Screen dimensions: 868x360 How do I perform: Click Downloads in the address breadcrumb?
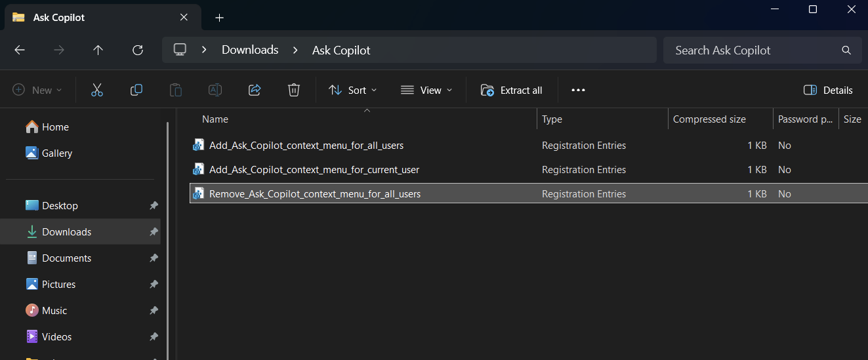tap(250, 50)
